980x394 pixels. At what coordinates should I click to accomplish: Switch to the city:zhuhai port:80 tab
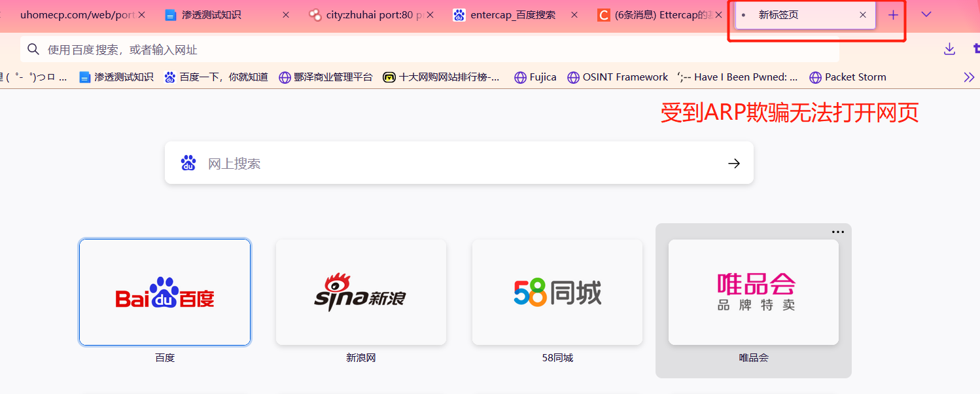point(370,14)
